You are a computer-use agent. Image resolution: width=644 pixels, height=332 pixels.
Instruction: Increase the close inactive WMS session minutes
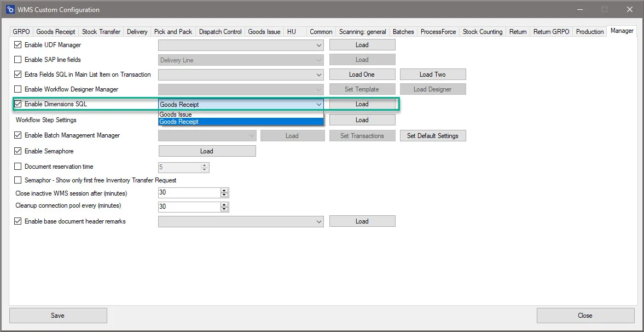(x=224, y=191)
